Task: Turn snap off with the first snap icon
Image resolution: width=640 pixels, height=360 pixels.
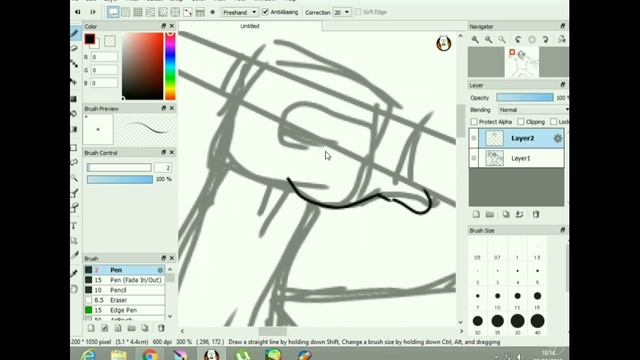Action: pos(113,12)
